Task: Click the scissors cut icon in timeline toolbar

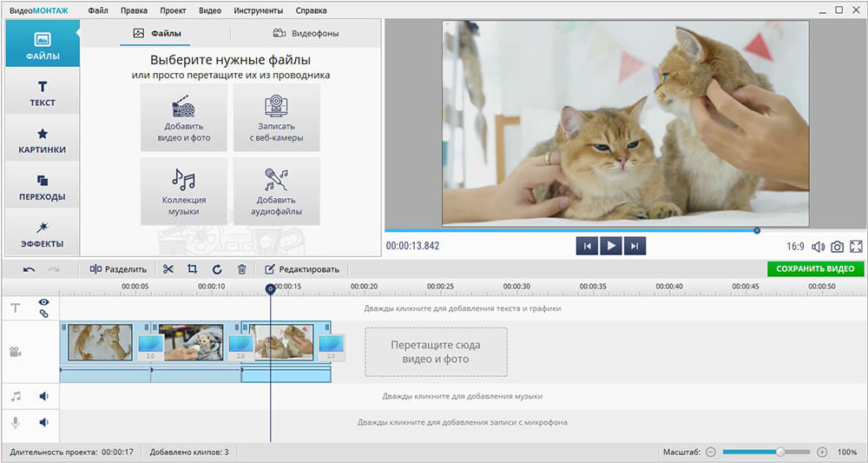Action: tap(168, 269)
